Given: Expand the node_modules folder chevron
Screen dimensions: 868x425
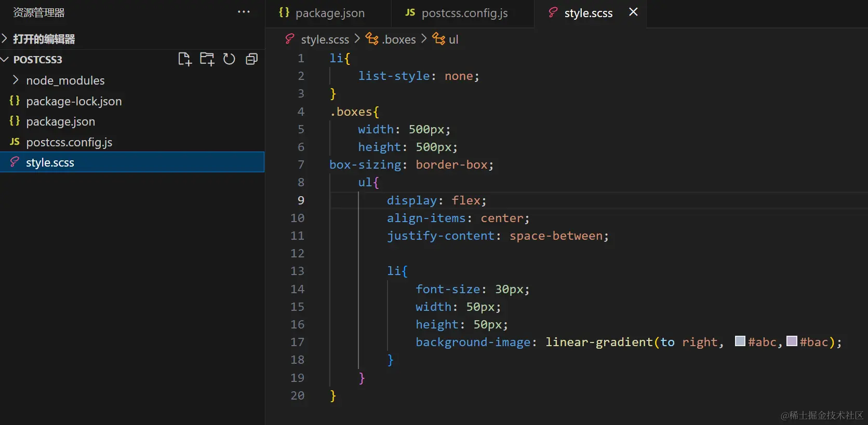Looking at the screenshot, I should (x=16, y=80).
